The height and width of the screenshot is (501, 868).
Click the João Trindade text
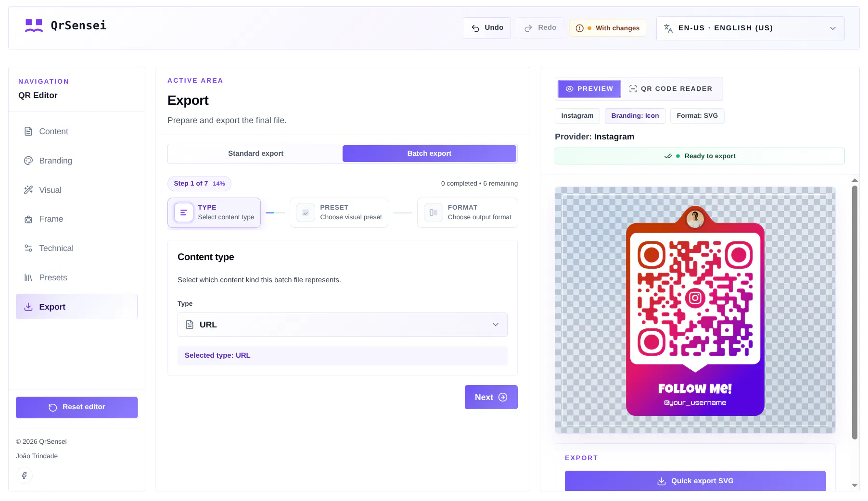click(37, 456)
